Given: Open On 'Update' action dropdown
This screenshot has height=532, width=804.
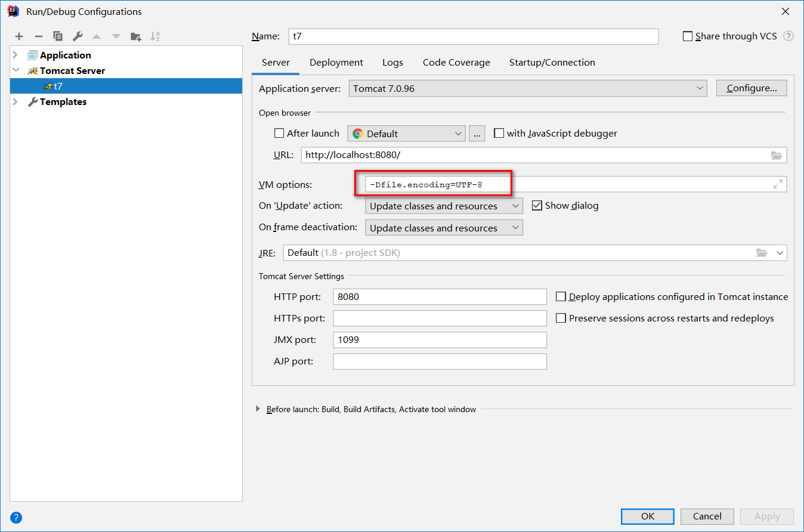Looking at the screenshot, I should click(444, 206).
